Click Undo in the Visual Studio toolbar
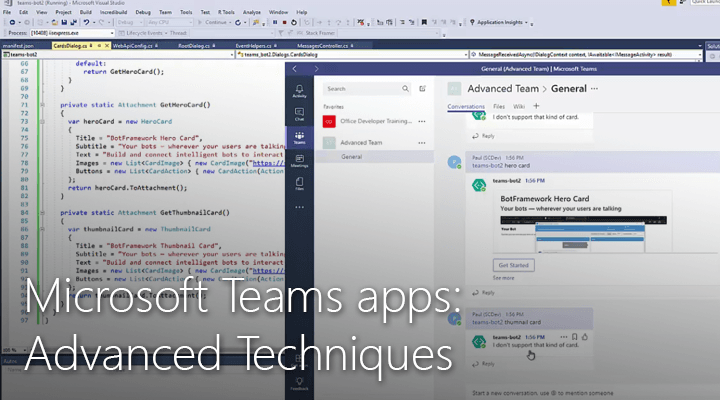This screenshot has height=400, width=720. click(86, 22)
